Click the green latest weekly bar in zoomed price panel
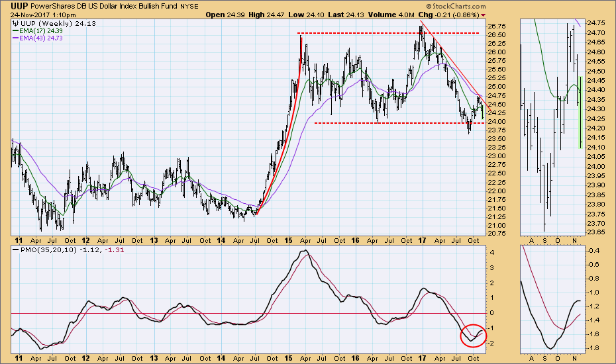Image resolution: width=616 pixels, height=364 pixels. pos(580,113)
